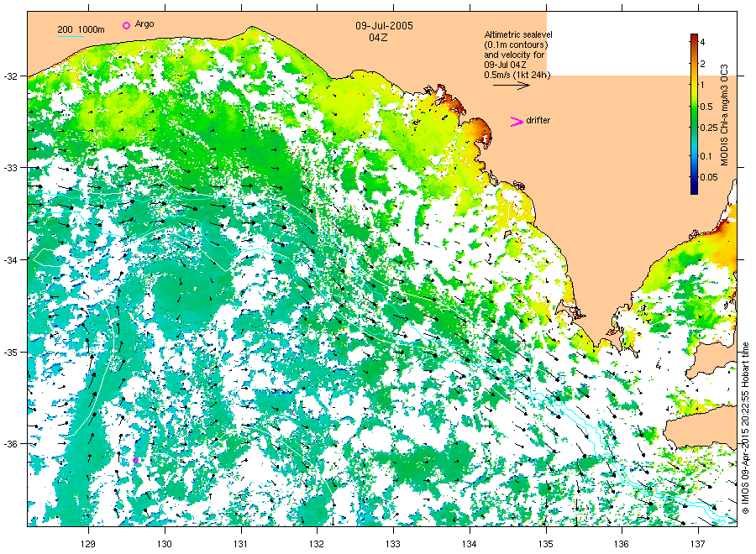Click the magenta drifter legend arrowhead
The height and width of the screenshot is (554, 756).
(517, 122)
